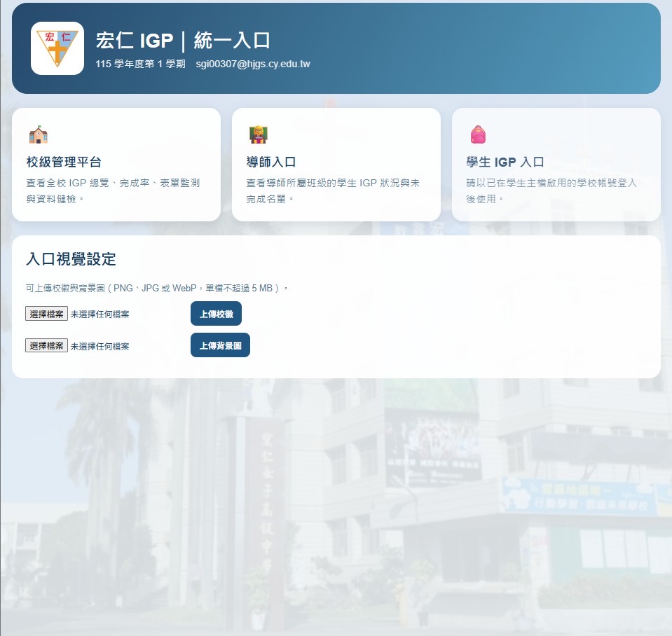672x636 pixels.
Task: Click the description 查看導師所屬班級 text
Action: [x=333, y=191]
